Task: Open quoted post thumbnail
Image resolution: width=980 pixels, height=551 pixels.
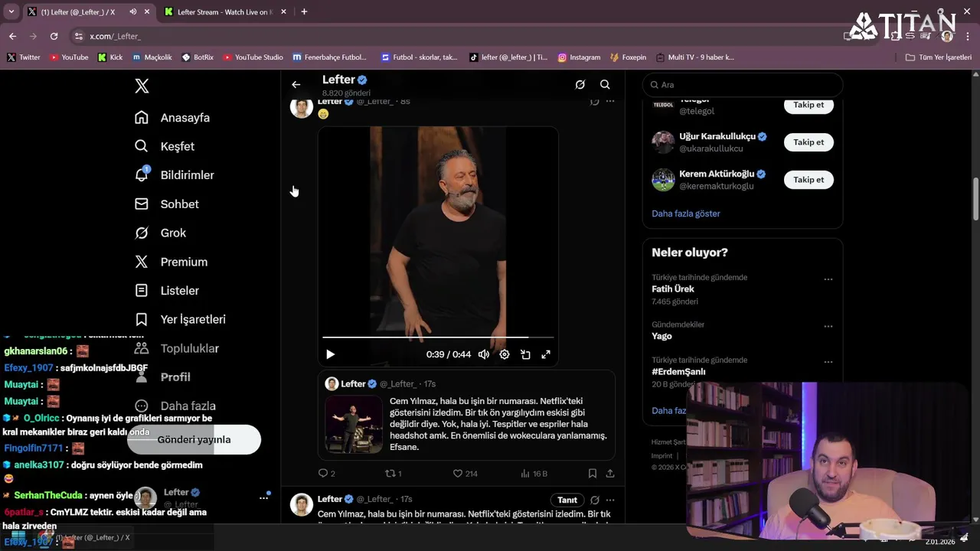Action: 353,424
